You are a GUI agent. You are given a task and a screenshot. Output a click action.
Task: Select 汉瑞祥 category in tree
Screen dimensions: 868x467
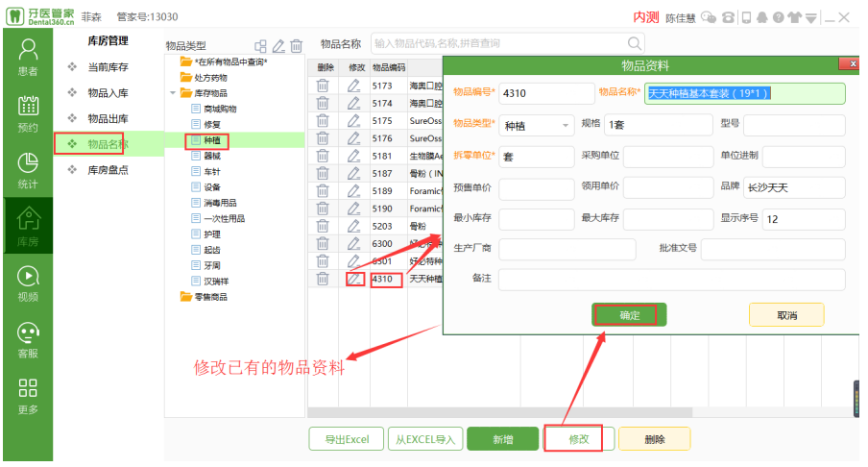pyautogui.click(x=210, y=282)
